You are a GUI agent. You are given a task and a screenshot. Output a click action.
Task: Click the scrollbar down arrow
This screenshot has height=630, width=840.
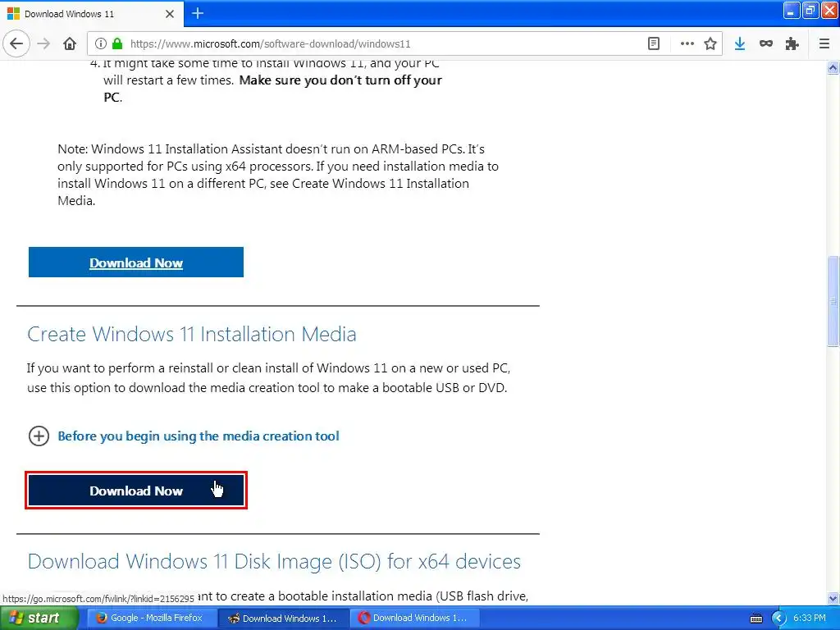[x=833, y=598]
